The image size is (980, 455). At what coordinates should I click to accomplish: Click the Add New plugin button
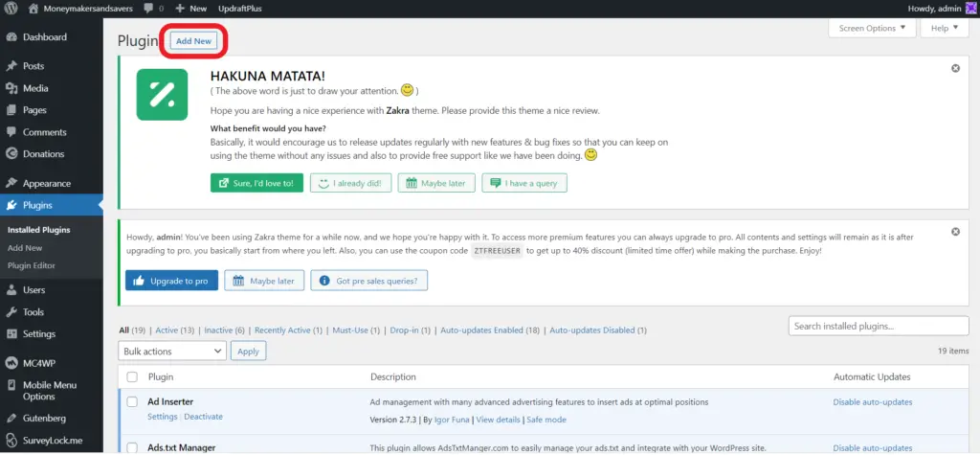(x=193, y=41)
